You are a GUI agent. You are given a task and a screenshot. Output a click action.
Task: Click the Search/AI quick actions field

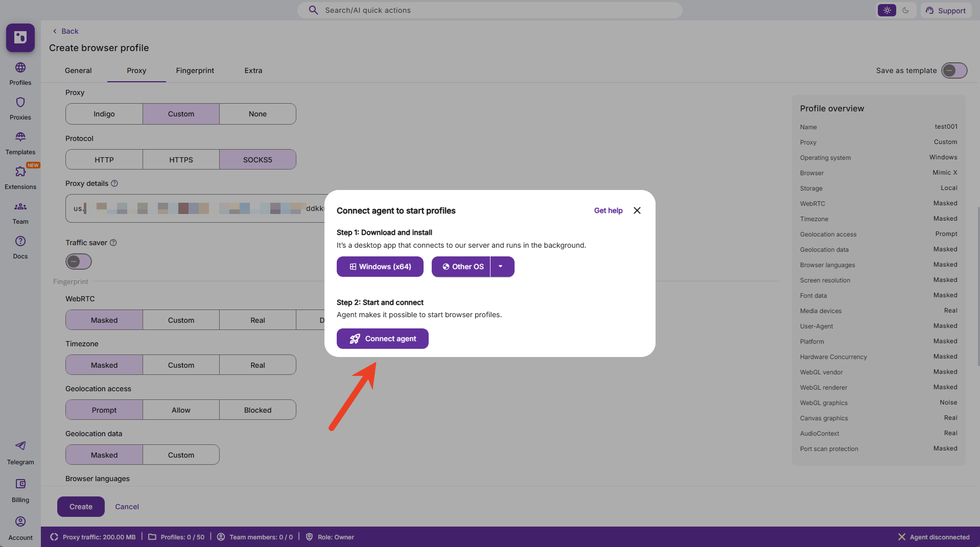[x=489, y=10]
